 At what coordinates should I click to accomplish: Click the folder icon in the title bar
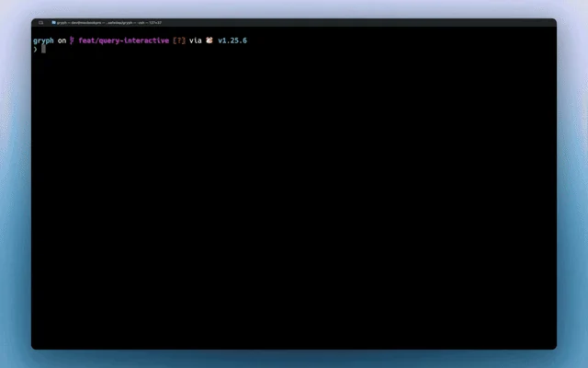(53, 22)
